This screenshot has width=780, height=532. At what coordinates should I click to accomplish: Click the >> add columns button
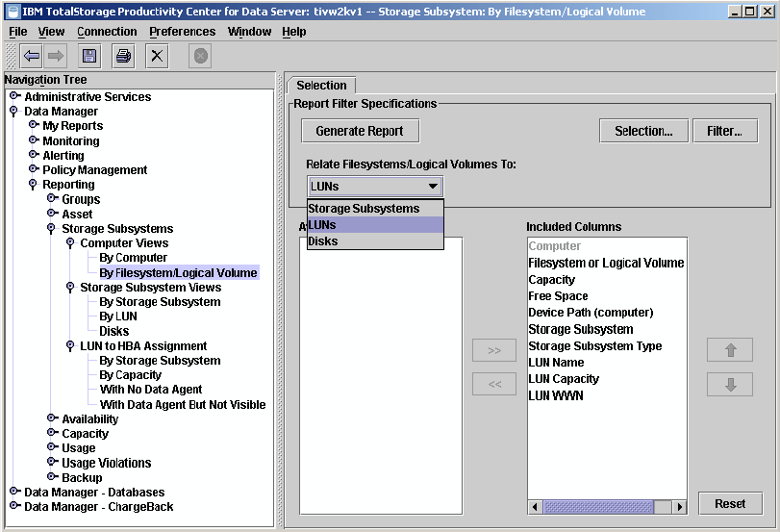[494, 350]
